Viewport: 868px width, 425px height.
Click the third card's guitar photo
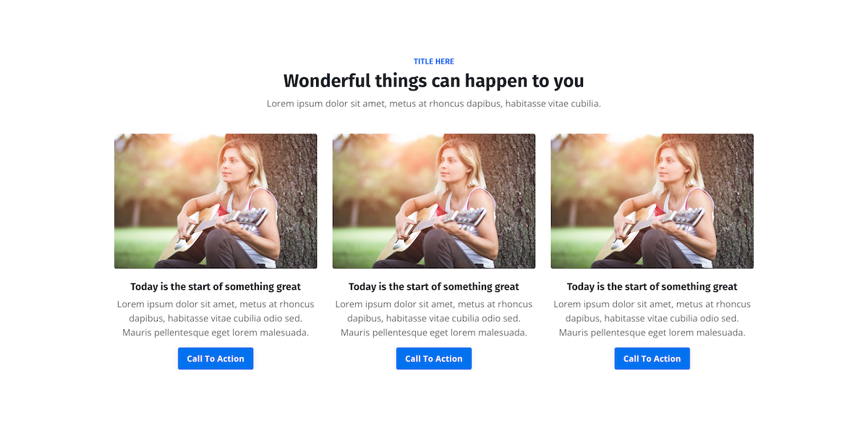point(652,201)
